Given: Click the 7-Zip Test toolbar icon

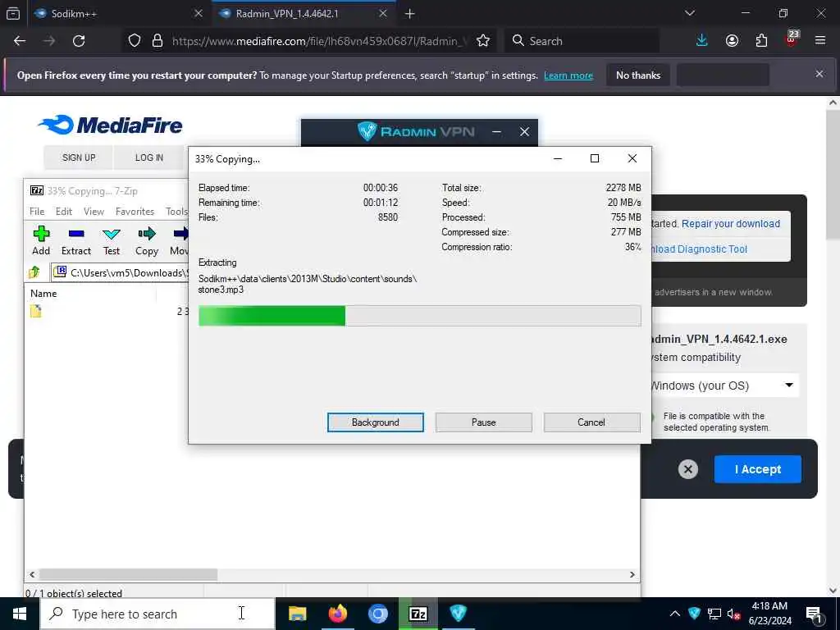Looking at the screenshot, I should 112,234.
